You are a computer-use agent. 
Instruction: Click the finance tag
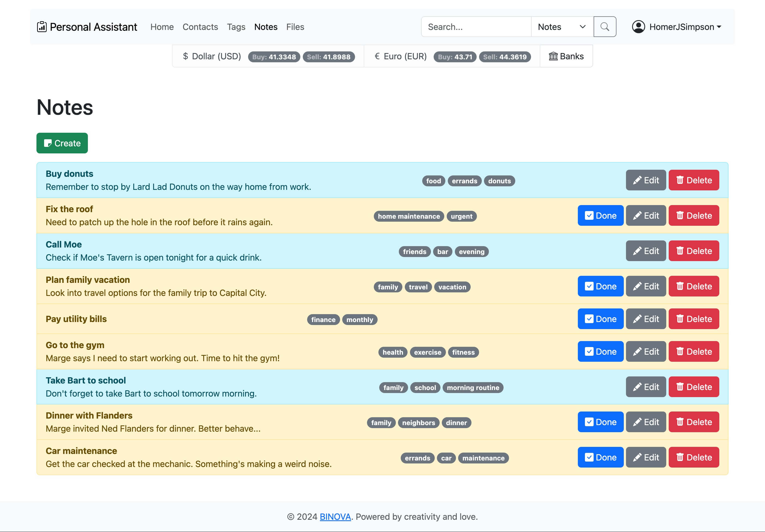click(x=323, y=320)
